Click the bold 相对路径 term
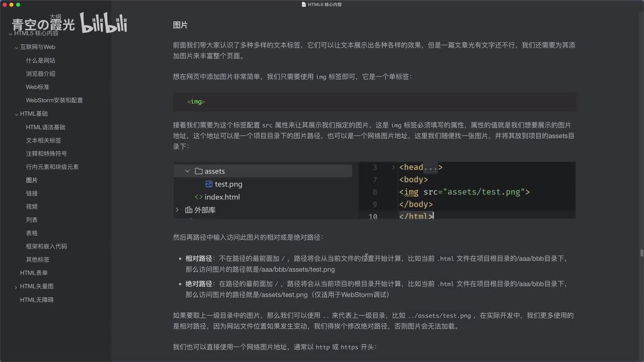 tap(199, 258)
